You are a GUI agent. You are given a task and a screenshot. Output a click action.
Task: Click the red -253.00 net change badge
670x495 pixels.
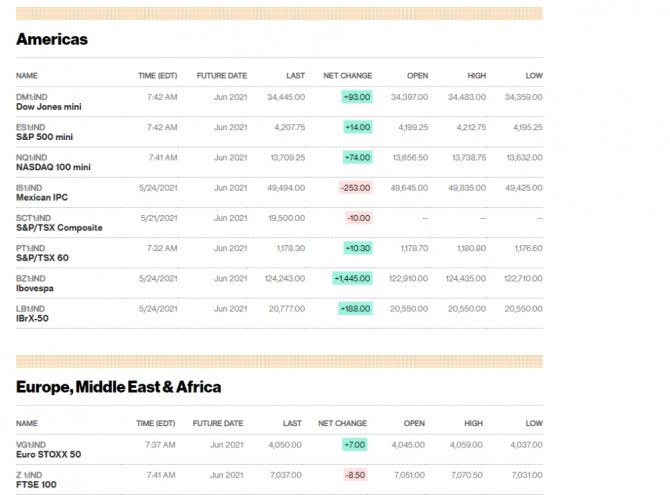355,188
